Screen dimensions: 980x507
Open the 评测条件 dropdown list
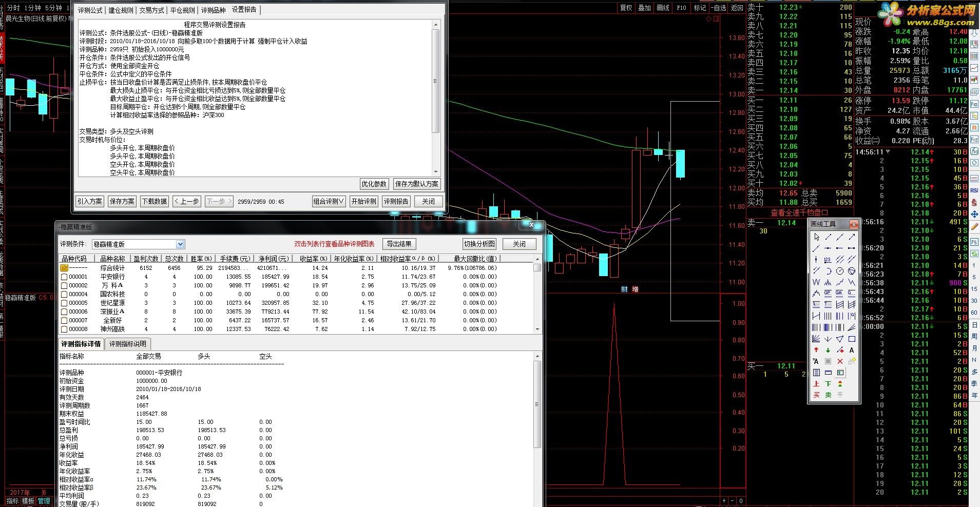[180, 244]
